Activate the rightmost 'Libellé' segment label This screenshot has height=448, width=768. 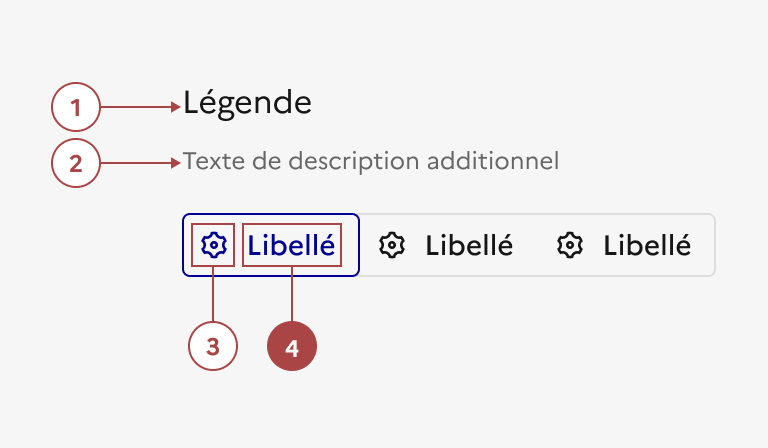coord(647,245)
